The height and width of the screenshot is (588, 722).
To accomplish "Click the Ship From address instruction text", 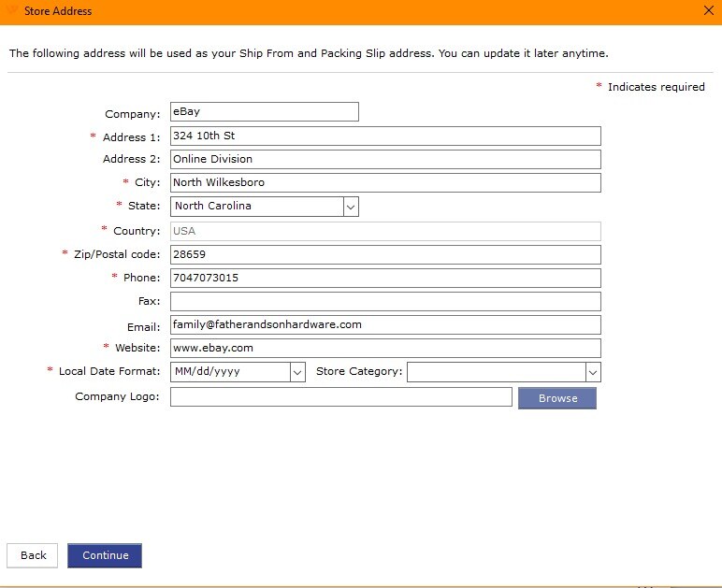I will coord(309,53).
